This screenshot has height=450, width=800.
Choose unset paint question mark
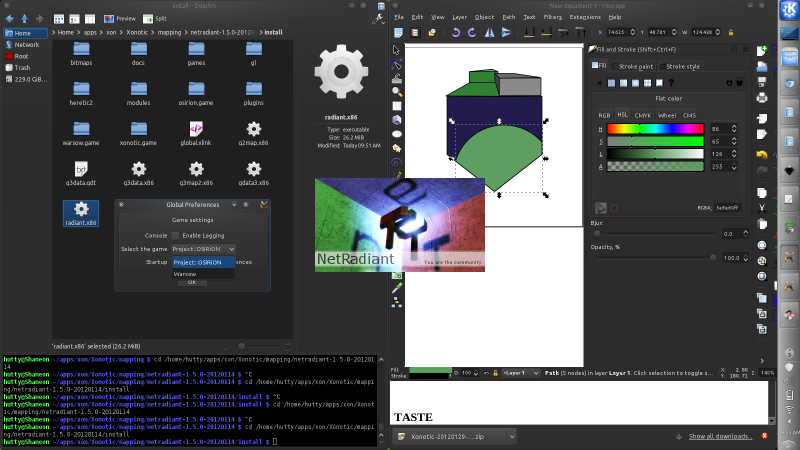tap(671, 83)
